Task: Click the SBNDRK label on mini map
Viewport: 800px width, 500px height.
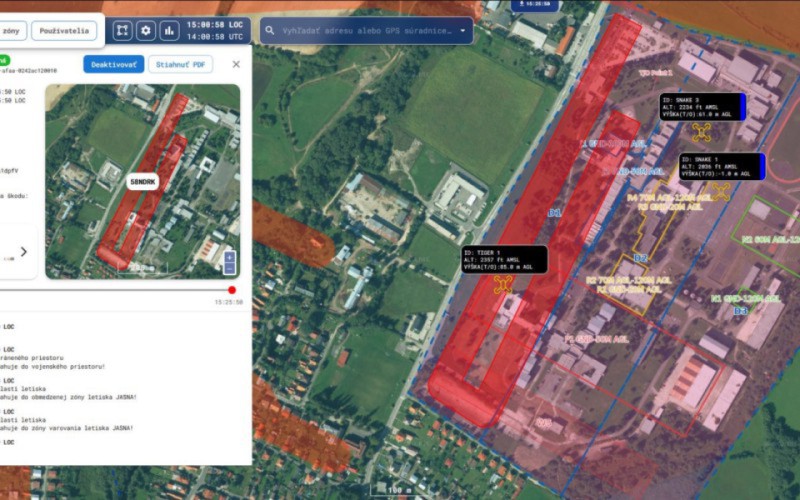Action: point(142,182)
